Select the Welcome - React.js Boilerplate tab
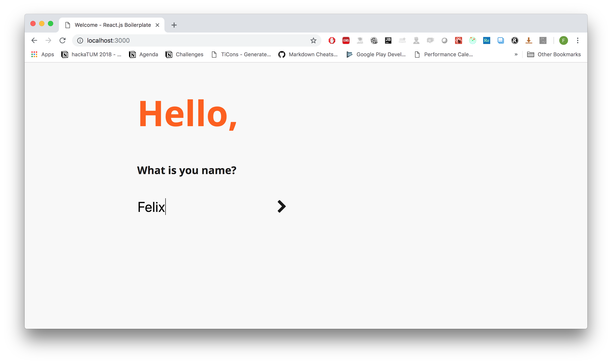The height and width of the screenshot is (364, 612). point(112,25)
